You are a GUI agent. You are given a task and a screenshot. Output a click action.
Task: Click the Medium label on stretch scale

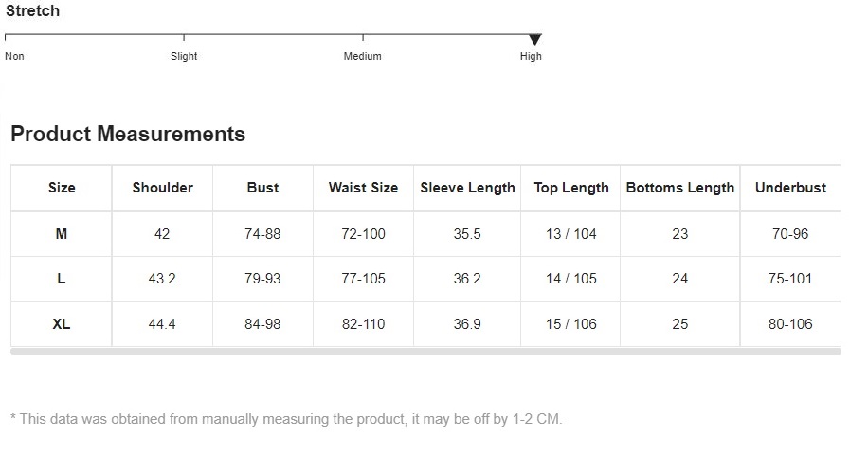(363, 56)
